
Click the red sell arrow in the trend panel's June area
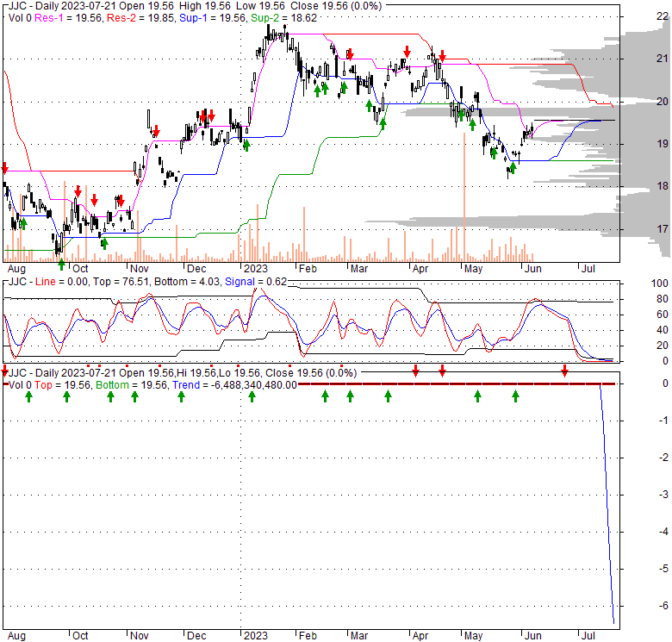click(x=565, y=371)
